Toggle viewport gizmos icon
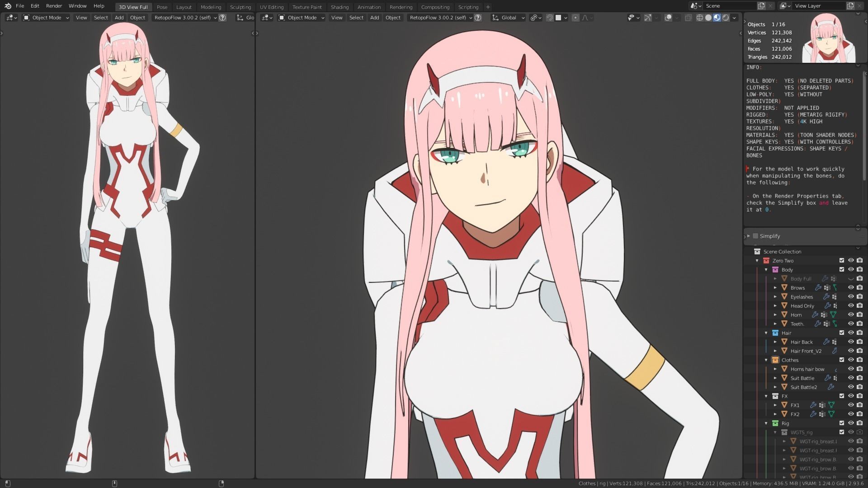868x488 pixels. (648, 18)
